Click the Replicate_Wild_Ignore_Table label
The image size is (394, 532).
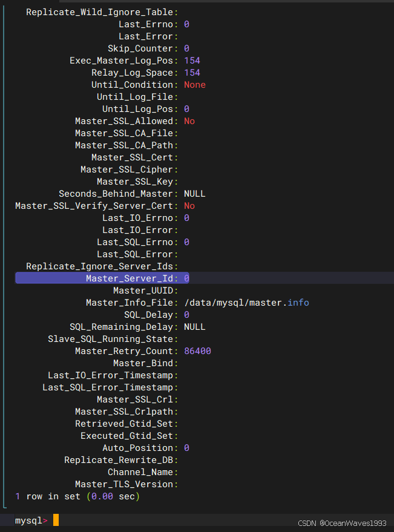100,12
